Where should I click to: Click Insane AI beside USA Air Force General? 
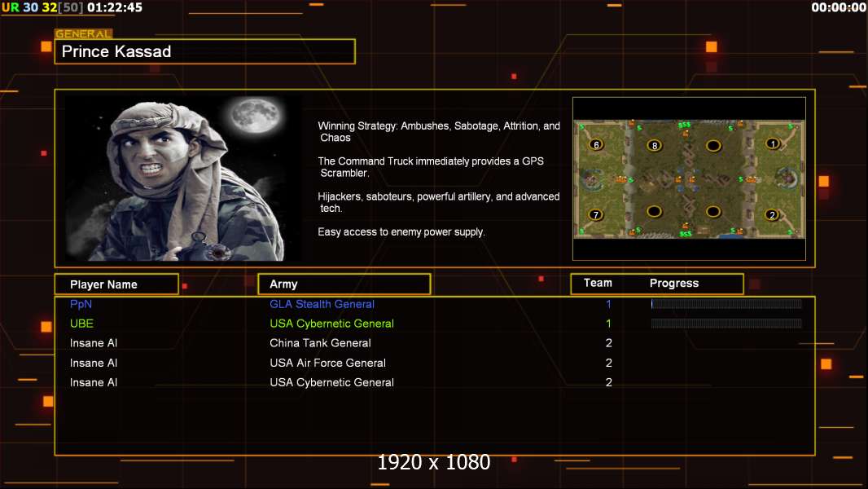pyautogui.click(x=94, y=363)
